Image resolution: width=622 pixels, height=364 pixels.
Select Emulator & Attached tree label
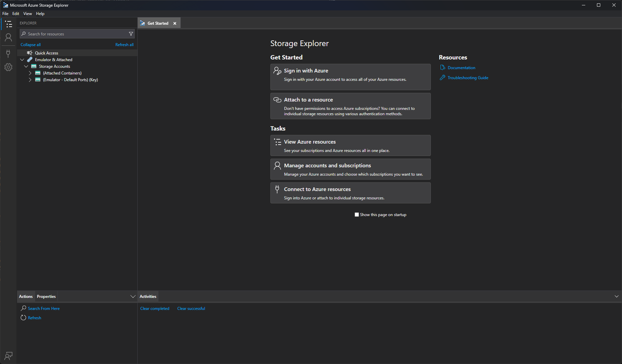53,60
